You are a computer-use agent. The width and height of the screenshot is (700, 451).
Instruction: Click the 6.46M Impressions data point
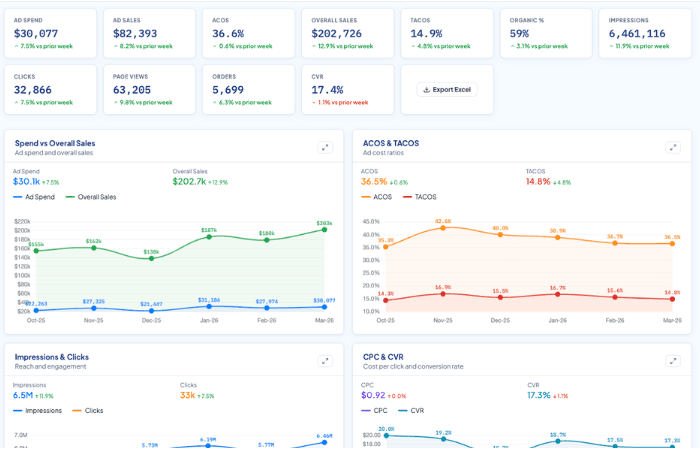click(324, 443)
